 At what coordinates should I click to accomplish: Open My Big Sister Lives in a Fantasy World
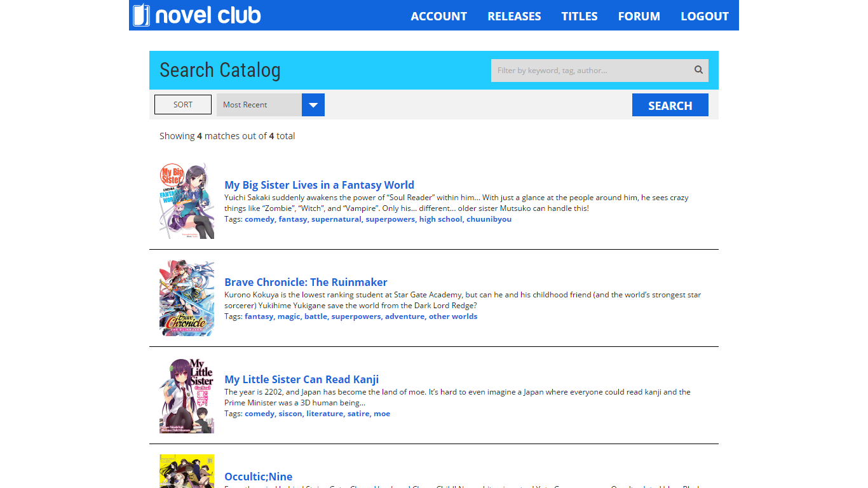[x=319, y=185]
